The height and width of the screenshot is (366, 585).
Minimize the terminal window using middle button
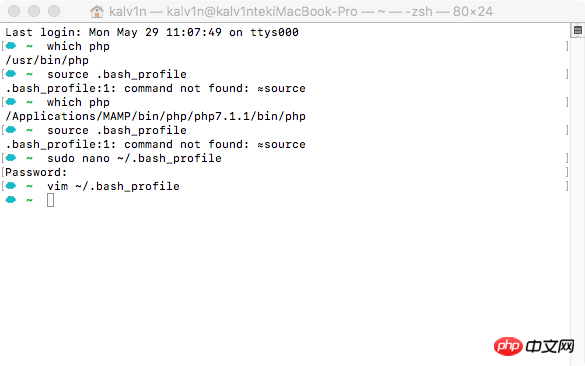click(34, 11)
